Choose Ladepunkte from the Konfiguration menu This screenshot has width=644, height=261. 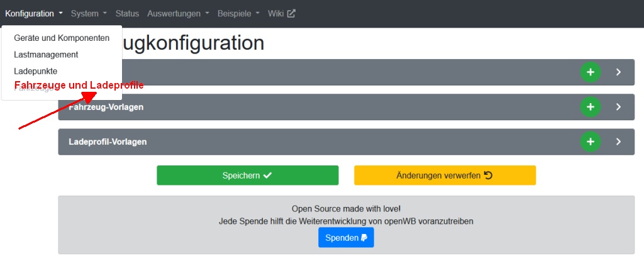click(35, 71)
